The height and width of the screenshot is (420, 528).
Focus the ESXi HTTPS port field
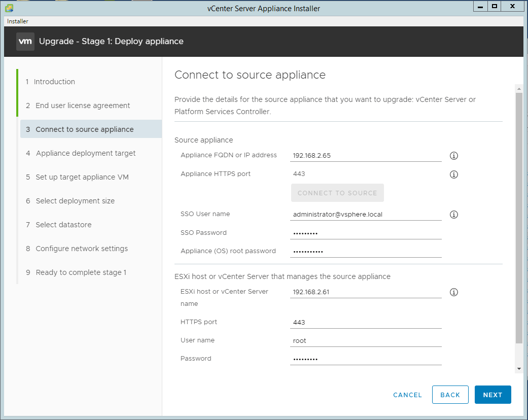tap(366, 322)
